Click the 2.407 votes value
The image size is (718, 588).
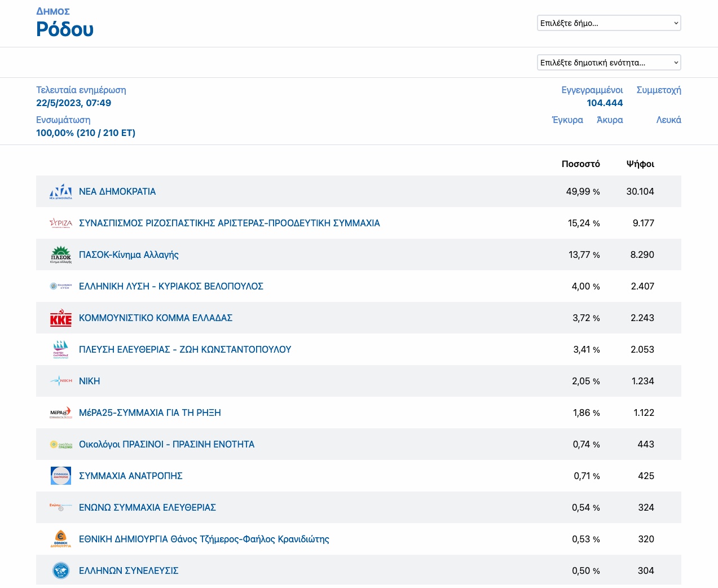(x=642, y=286)
